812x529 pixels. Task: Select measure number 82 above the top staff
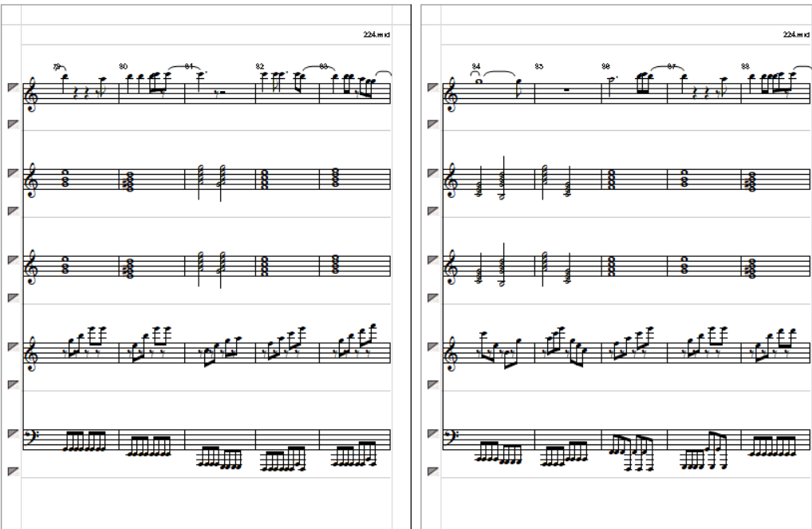pos(260,66)
